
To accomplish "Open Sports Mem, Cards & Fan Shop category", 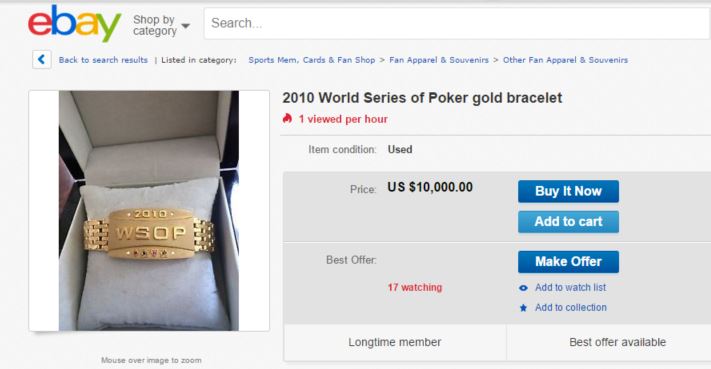I will tap(312, 60).
